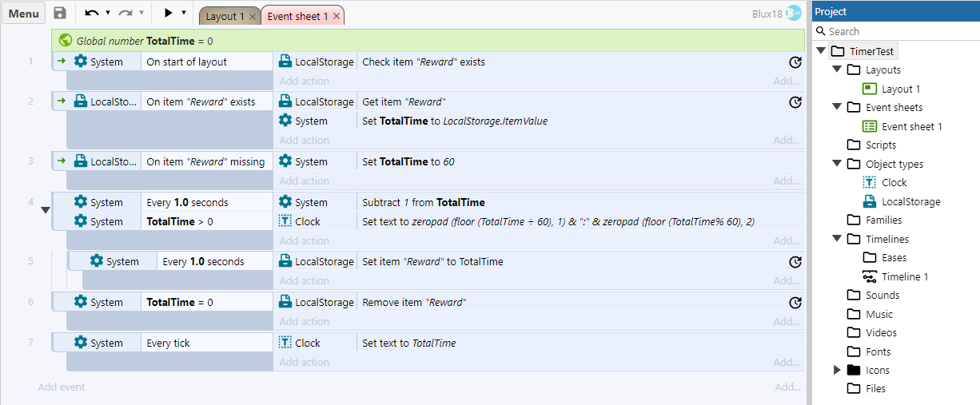Screen dimensions: 980x405
Task: Click gear icon in event 5 sub-event
Action: [97, 261]
